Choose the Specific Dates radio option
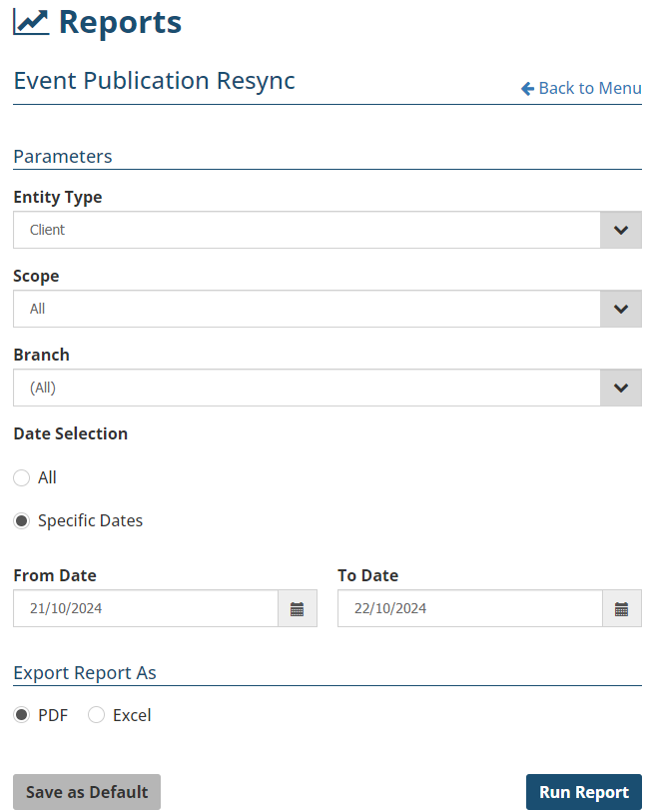The height and width of the screenshot is (812, 647). click(21, 521)
